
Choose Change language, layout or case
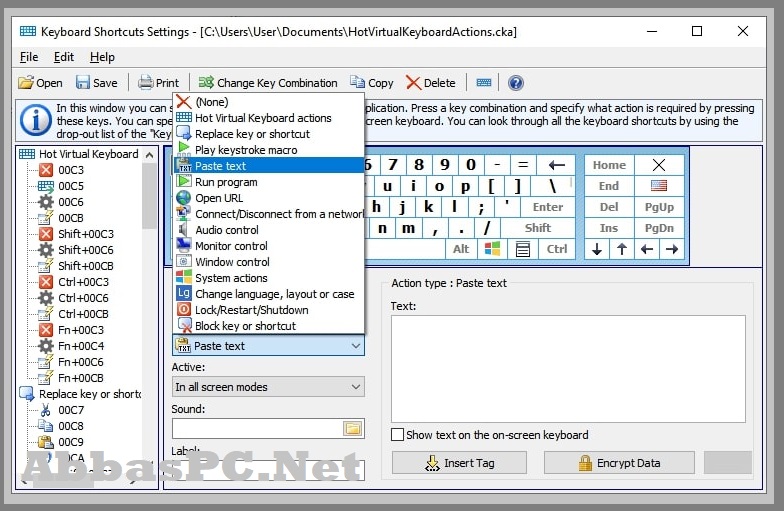(269, 294)
